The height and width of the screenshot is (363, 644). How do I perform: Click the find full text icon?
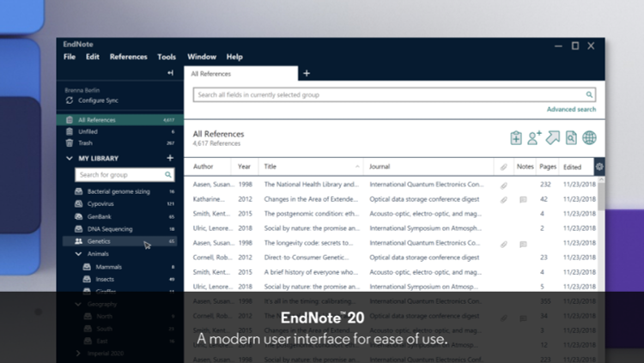[571, 137]
